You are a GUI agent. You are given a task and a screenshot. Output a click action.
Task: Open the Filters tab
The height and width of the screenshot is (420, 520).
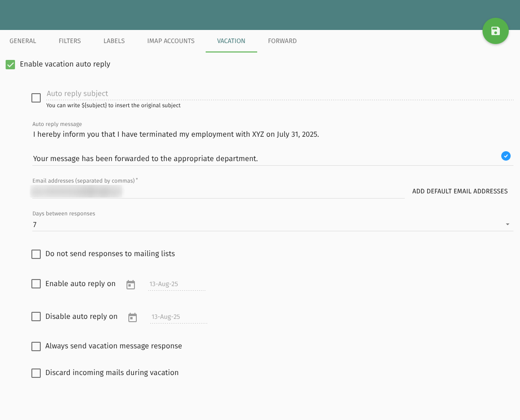coord(70,41)
